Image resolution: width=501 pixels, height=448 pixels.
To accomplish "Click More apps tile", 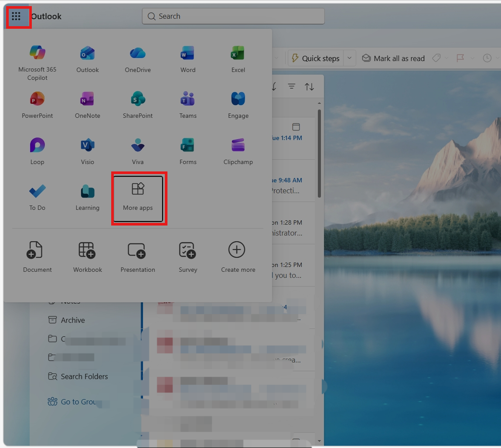I will (x=138, y=198).
